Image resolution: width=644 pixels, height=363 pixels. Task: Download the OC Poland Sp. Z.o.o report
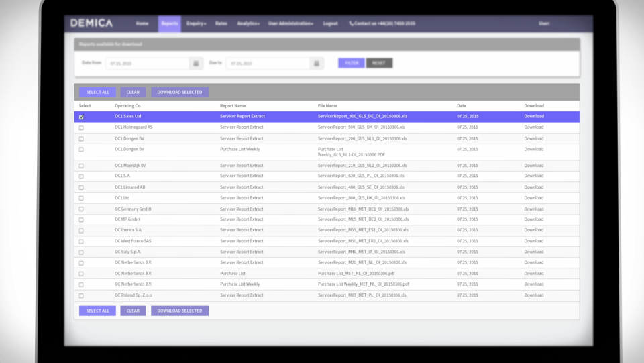(534, 295)
